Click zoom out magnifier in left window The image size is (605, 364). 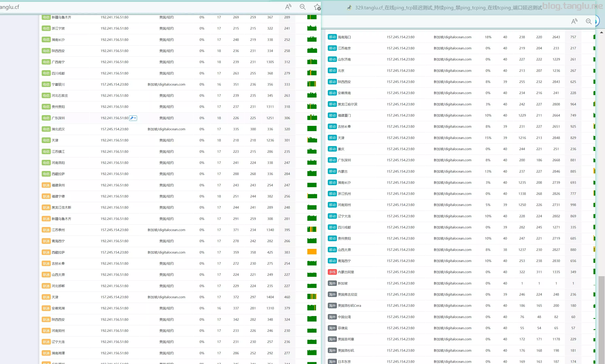coord(303,7)
